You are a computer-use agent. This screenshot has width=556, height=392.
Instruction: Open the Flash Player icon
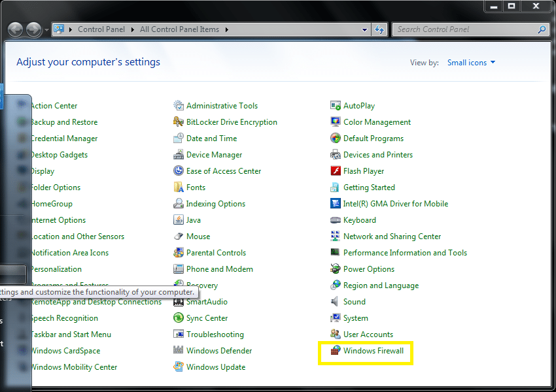coord(336,171)
